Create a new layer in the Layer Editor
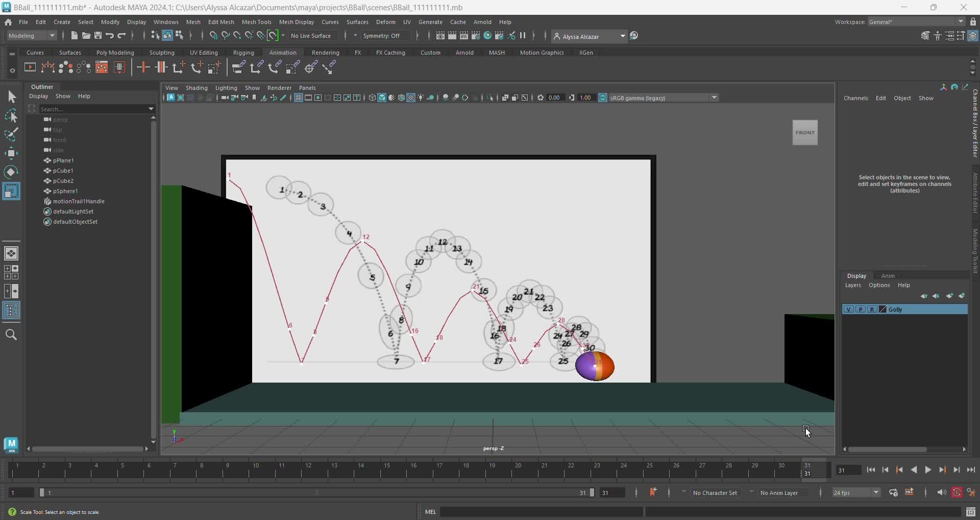 pos(950,296)
